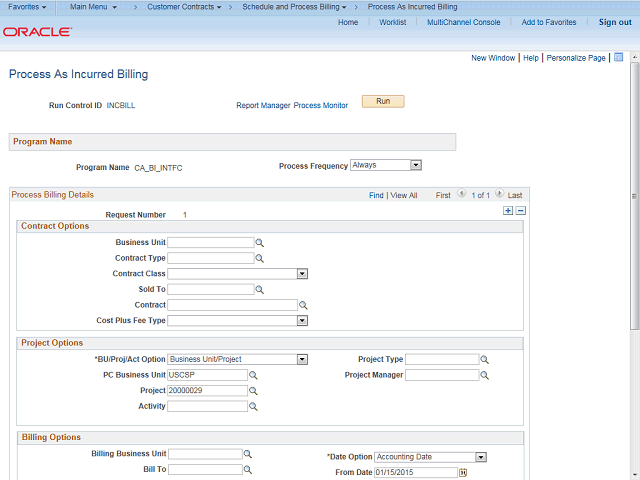Delete the row with minus icon

[x=520, y=211]
